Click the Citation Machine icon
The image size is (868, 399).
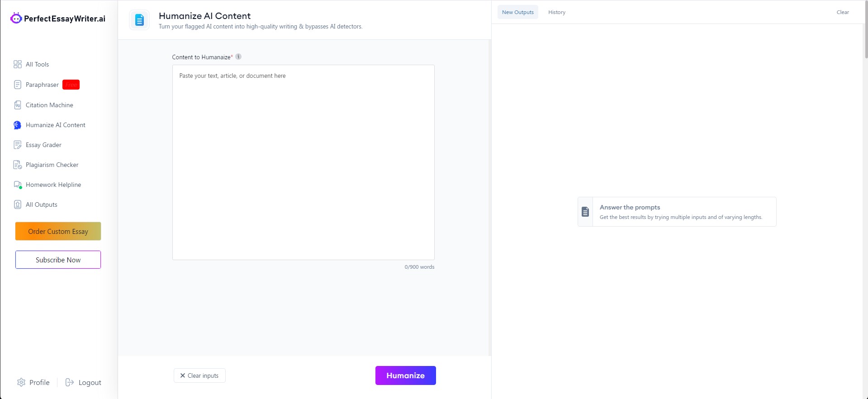(x=18, y=105)
